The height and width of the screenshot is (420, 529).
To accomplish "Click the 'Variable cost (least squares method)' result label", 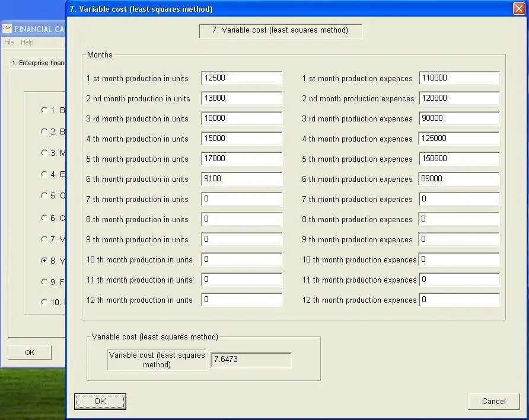I will [157, 360].
